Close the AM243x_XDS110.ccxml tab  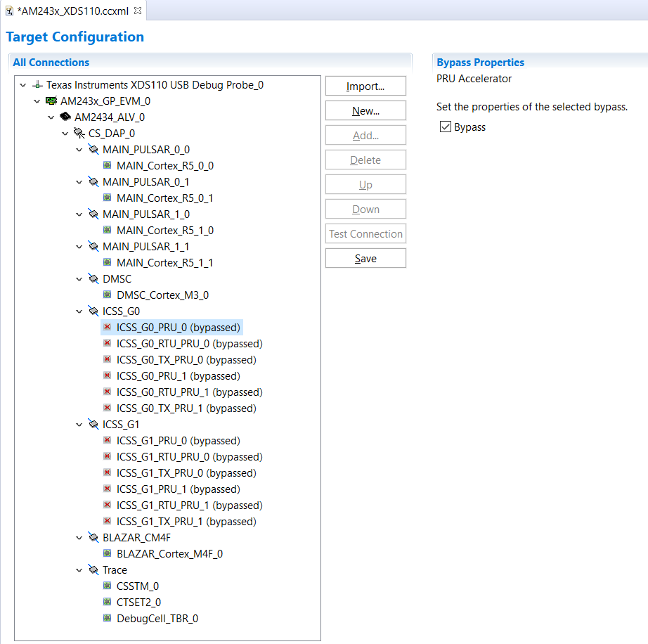138,11
